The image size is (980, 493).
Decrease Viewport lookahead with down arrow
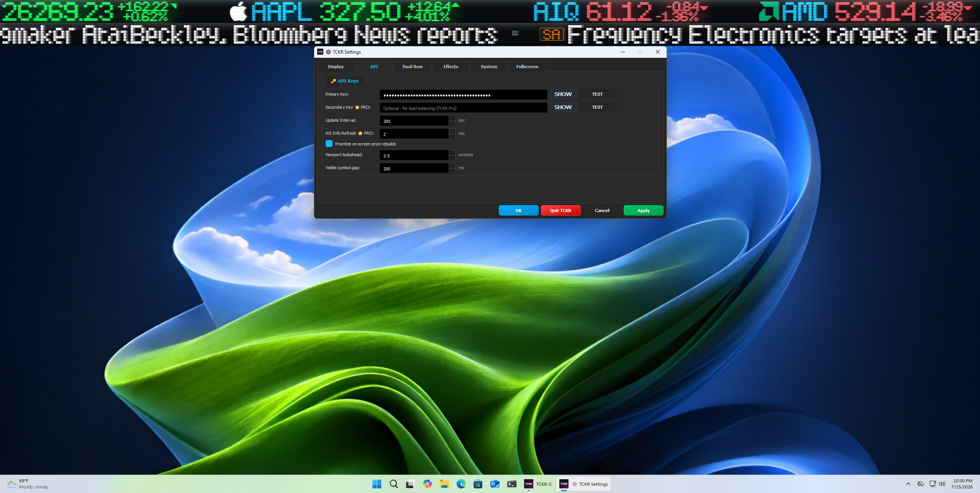[x=452, y=158]
